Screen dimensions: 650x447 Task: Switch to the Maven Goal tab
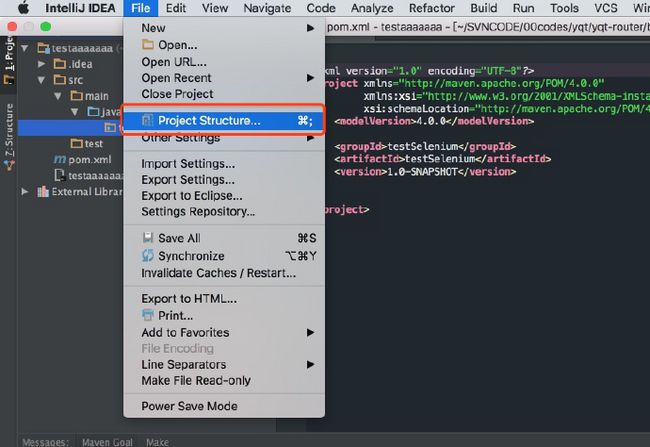coord(107,442)
